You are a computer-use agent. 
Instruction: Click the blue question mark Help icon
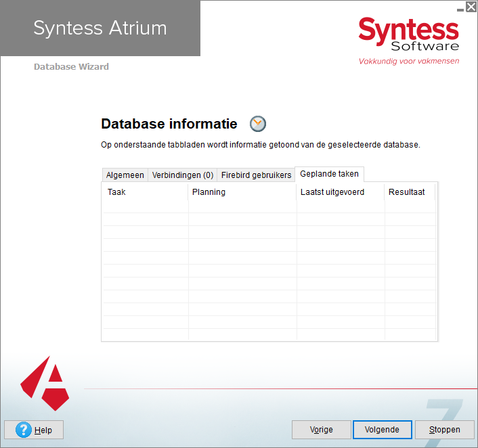point(24,430)
